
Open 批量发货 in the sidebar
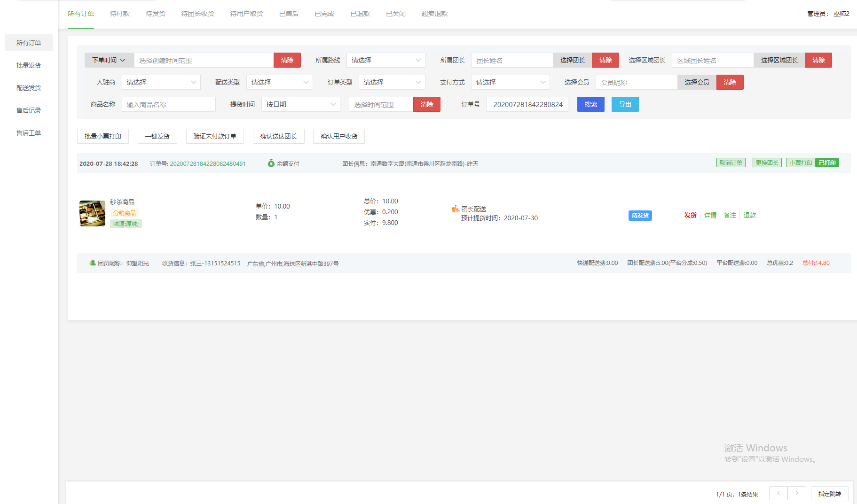click(x=29, y=65)
